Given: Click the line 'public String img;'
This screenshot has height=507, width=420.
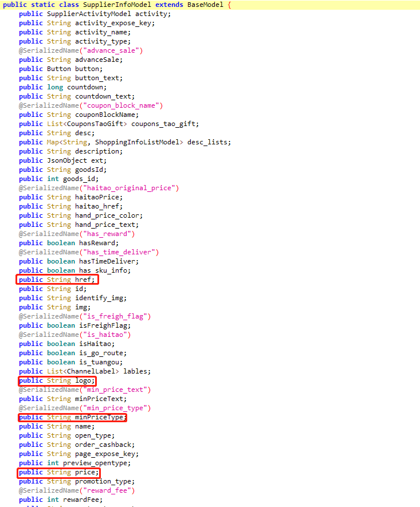Looking at the screenshot, I should click(x=54, y=307).
